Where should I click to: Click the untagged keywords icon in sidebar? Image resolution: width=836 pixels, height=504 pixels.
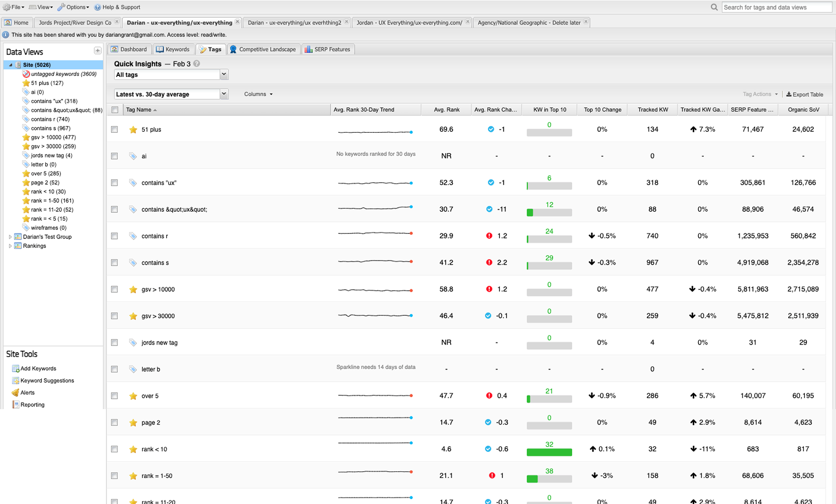coord(26,74)
